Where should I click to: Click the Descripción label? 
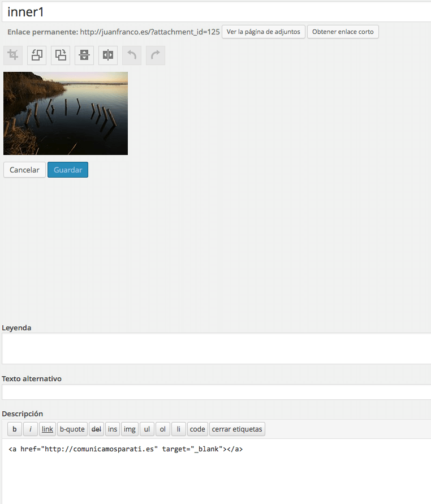point(22,413)
